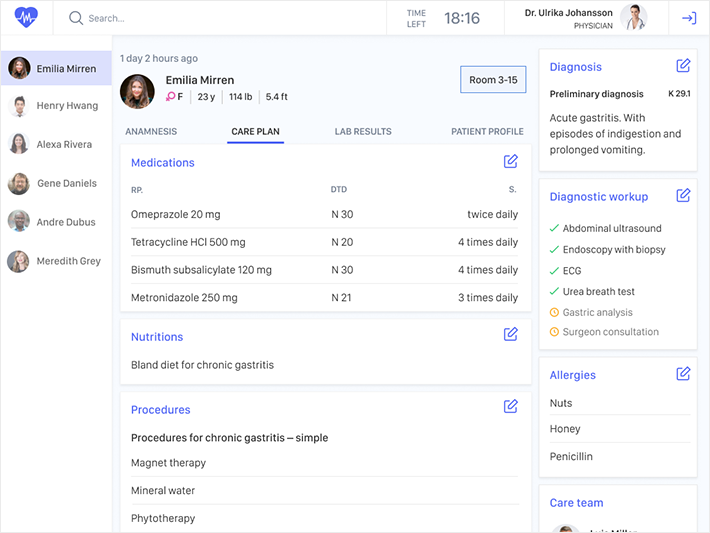Click the Care team heading
This screenshot has height=533, width=710.
[x=576, y=503]
